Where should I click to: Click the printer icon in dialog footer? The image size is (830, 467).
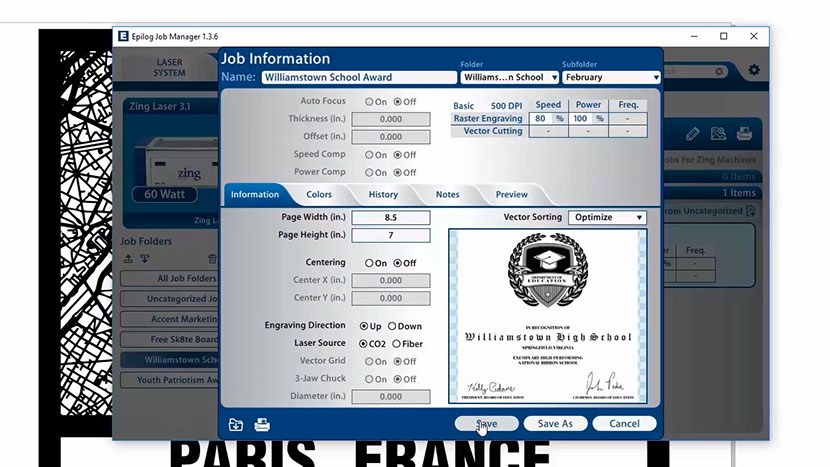262,424
